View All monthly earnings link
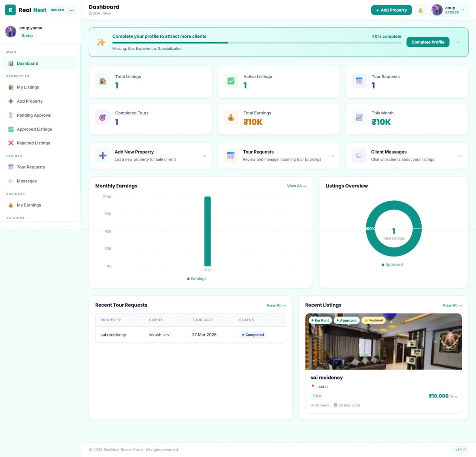 297,186
